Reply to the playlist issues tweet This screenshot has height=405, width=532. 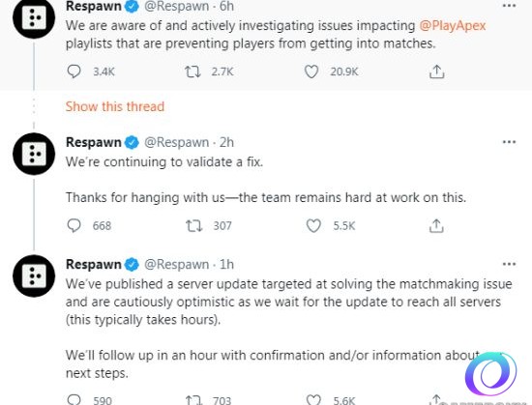click(74, 72)
